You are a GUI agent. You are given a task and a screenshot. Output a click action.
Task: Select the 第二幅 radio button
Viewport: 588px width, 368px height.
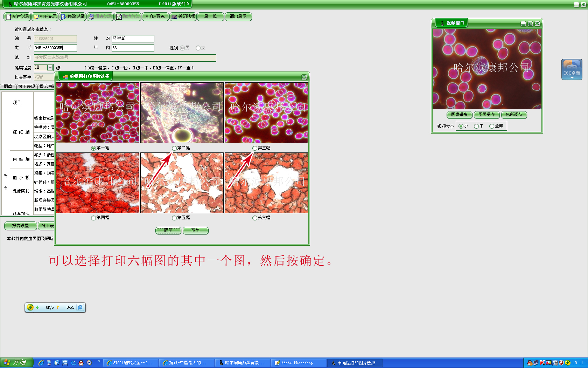click(174, 148)
